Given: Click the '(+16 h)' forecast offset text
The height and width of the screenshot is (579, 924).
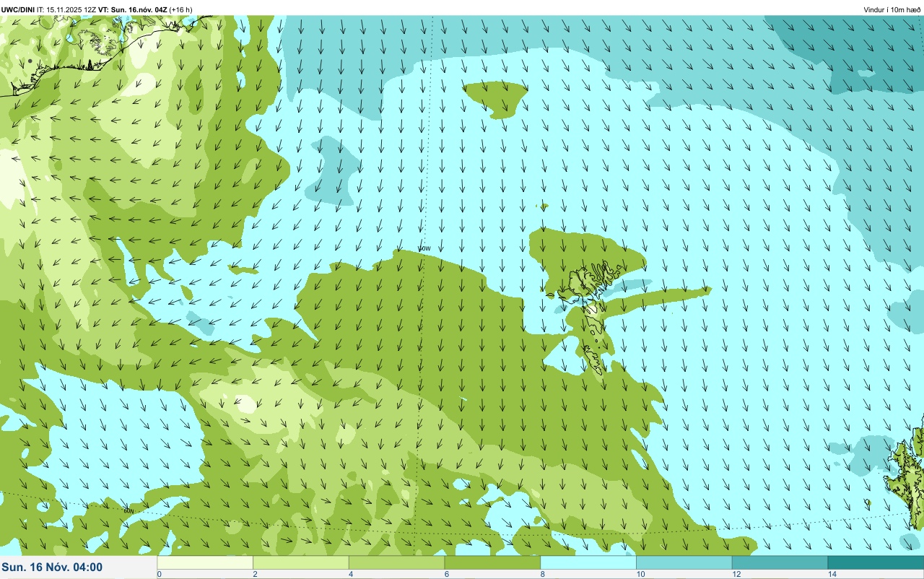Looking at the screenshot, I should [x=180, y=9].
